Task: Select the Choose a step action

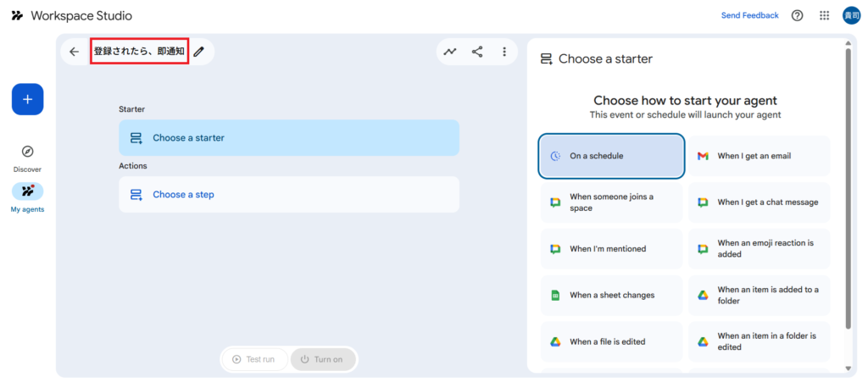Action: click(x=288, y=194)
